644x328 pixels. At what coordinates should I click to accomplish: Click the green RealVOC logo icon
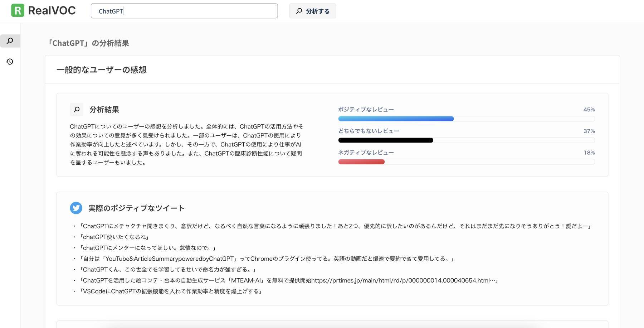click(18, 10)
